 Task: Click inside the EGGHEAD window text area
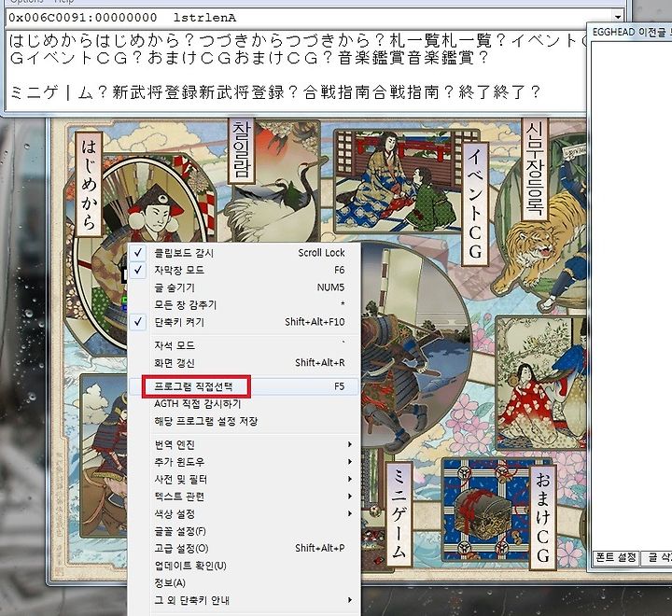[x=631, y=296]
